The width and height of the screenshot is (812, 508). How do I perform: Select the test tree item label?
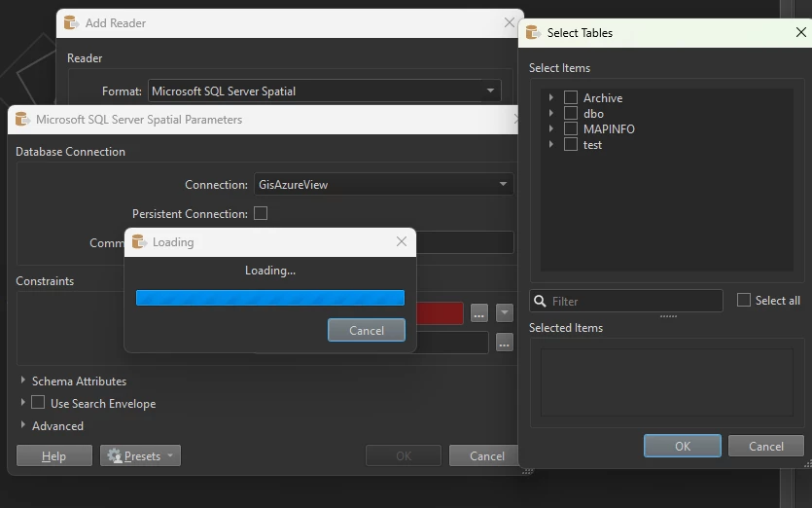point(592,145)
